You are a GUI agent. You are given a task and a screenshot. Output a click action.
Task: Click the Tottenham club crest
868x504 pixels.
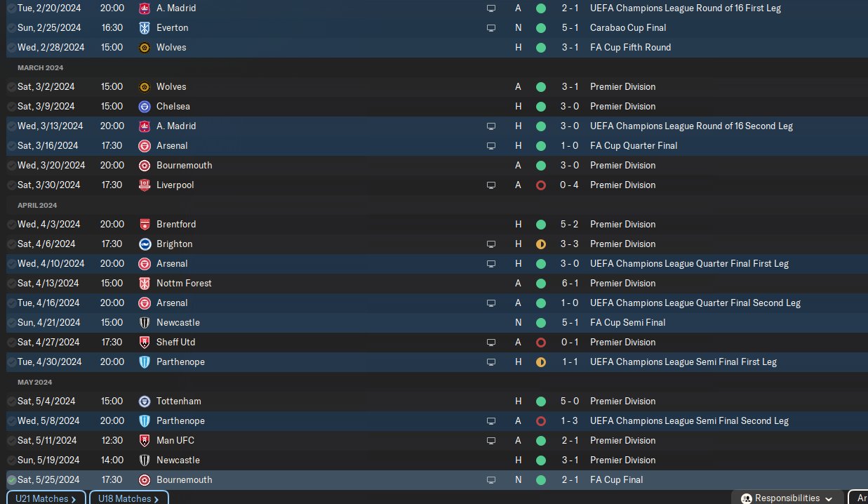(145, 402)
